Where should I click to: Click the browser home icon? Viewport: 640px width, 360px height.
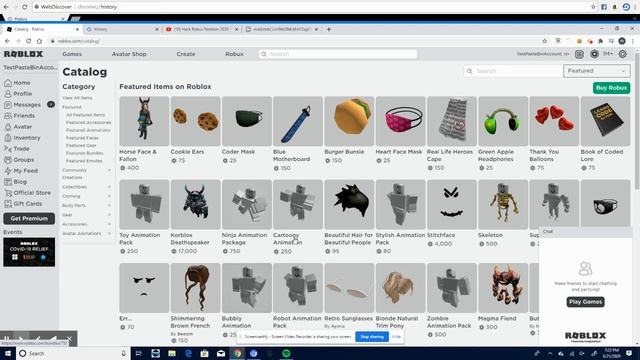point(39,41)
